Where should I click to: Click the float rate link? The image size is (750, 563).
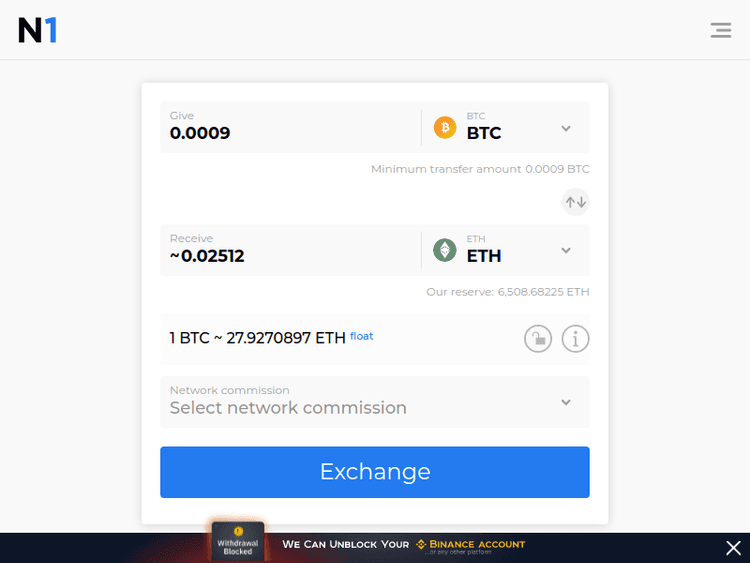coord(362,336)
